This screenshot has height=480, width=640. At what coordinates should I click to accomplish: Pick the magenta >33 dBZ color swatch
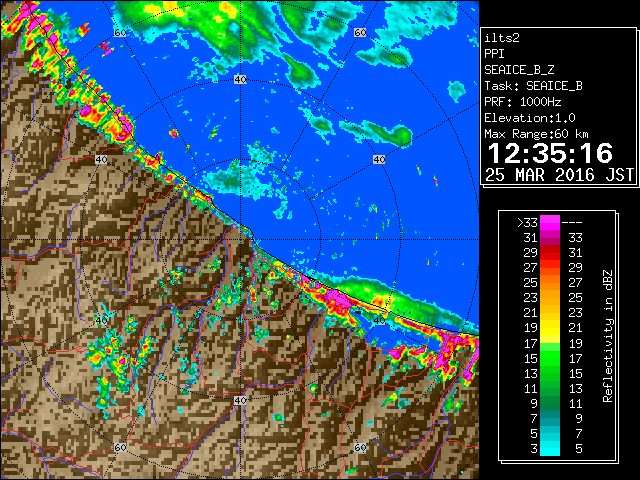tap(550, 222)
